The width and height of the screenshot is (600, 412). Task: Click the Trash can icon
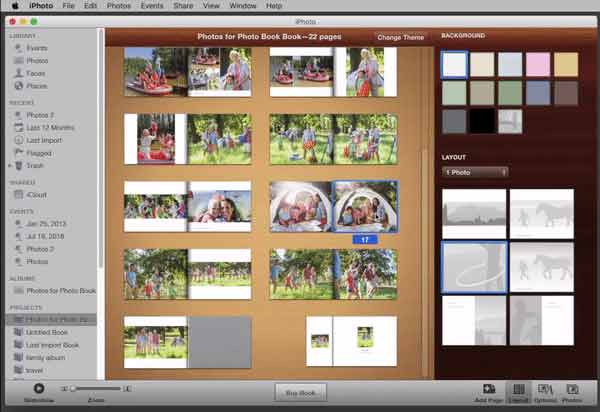tap(18, 166)
